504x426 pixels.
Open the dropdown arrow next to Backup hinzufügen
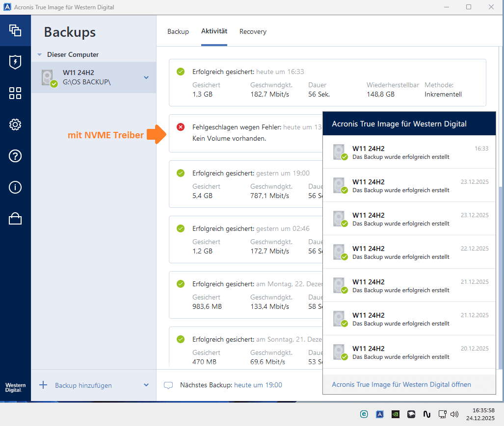(x=146, y=385)
